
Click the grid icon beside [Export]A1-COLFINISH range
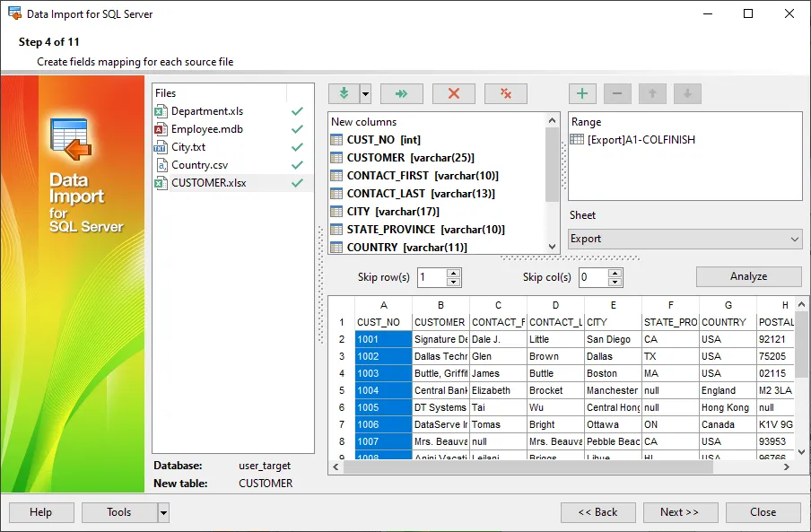577,140
